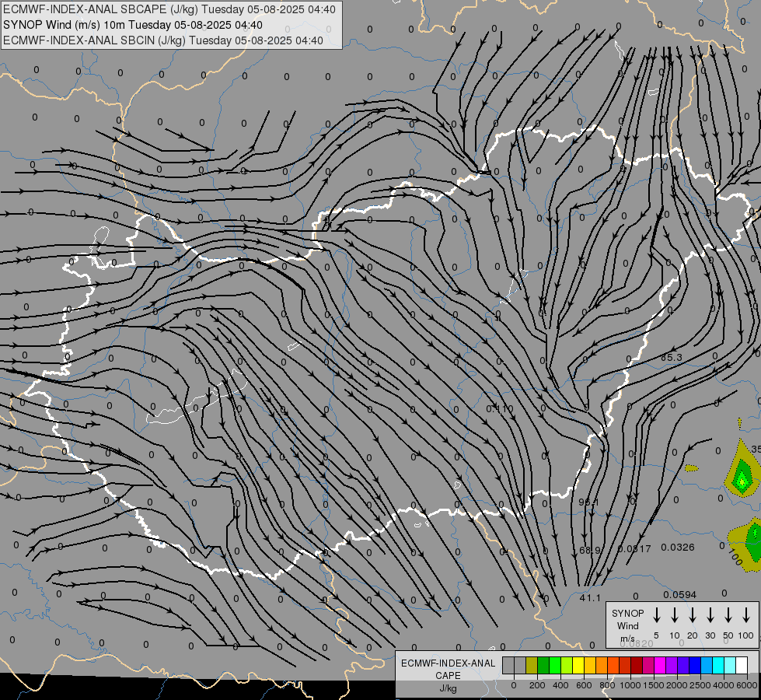Select the olive CAPE legend swatch
This screenshot has width=761, height=700.
pyautogui.click(x=532, y=666)
